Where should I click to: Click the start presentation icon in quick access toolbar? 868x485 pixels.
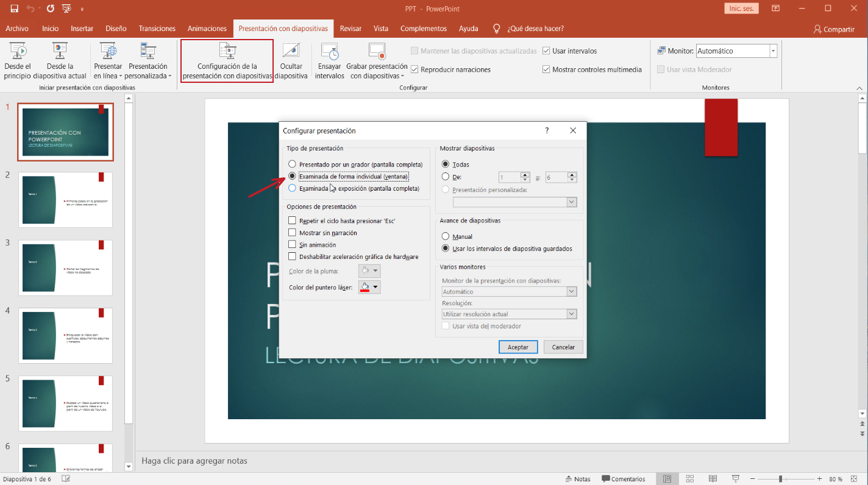[x=66, y=9]
